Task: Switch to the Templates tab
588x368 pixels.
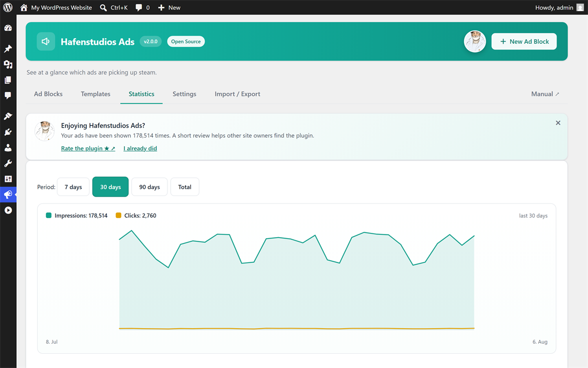Action: coord(96,94)
